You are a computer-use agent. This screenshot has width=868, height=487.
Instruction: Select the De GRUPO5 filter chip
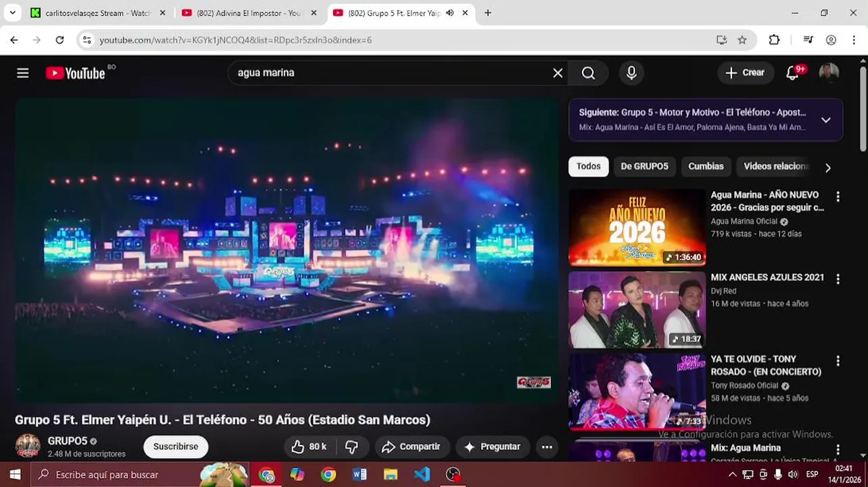[644, 166]
